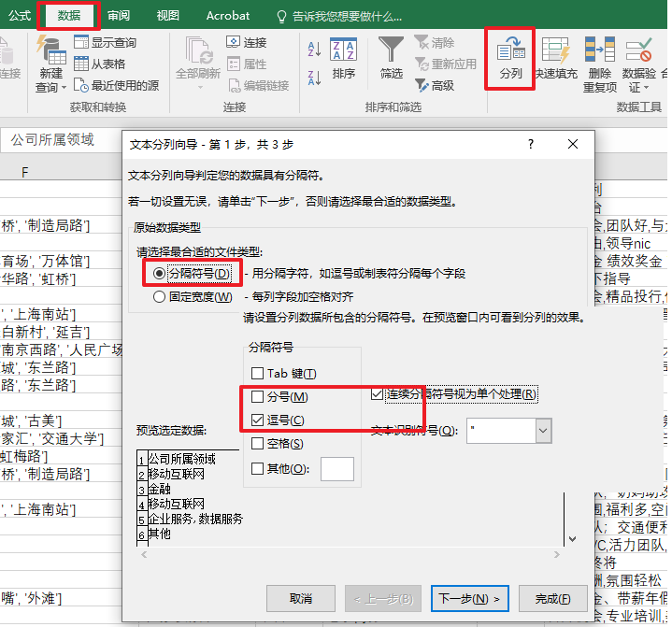The height and width of the screenshot is (627, 672).
Task: Select column F header
Action: (25, 173)
